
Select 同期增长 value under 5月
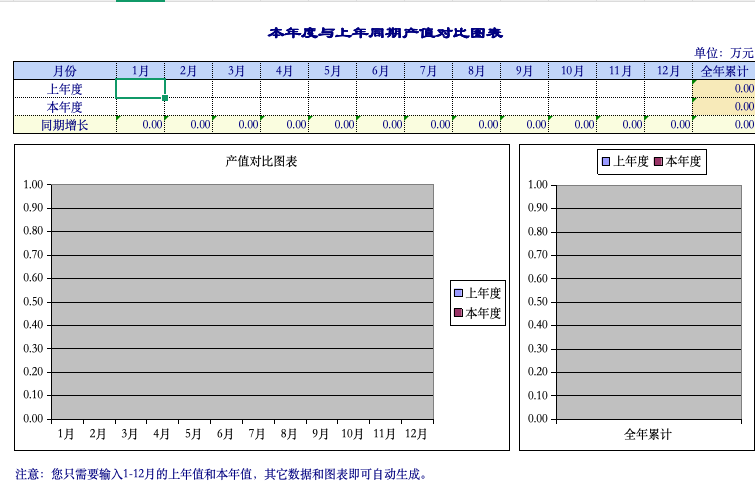[332, 125]
